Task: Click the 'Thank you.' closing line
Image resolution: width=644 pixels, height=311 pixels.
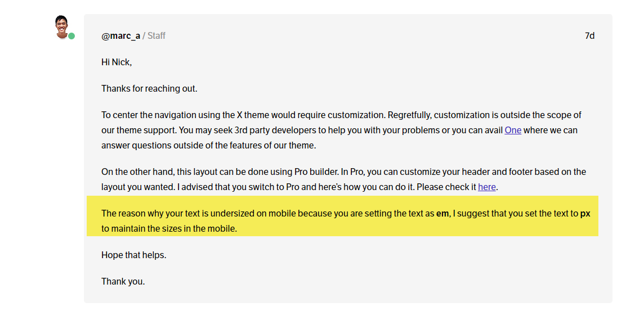Action: click(x=123, y=282)
